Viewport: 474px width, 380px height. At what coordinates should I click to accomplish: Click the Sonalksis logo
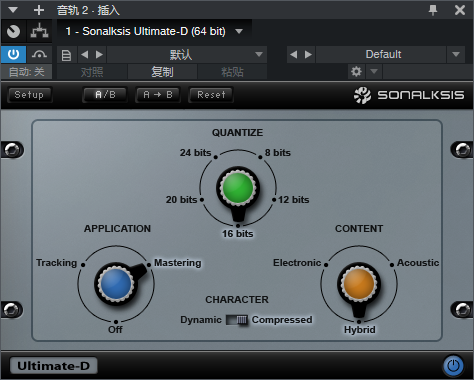409,95
